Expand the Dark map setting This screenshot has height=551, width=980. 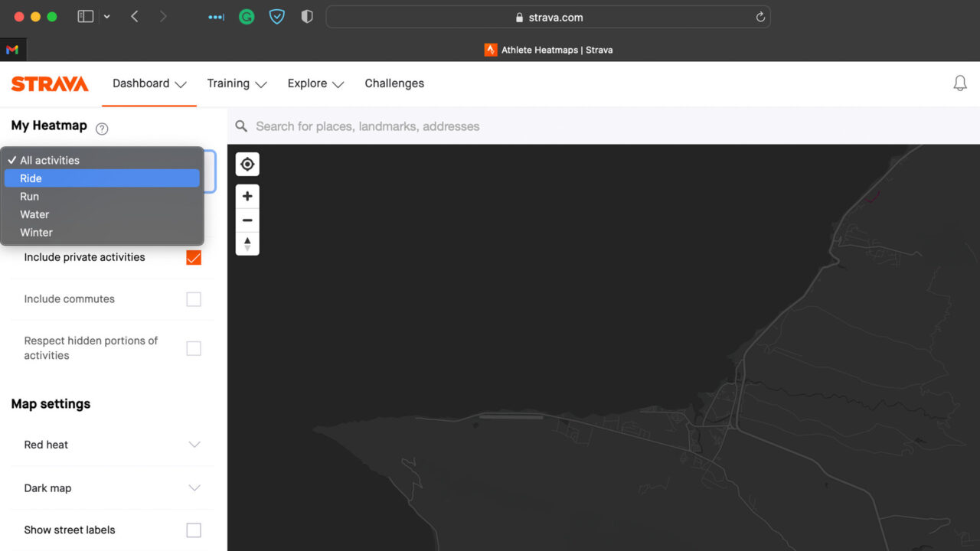click(196, 487)
